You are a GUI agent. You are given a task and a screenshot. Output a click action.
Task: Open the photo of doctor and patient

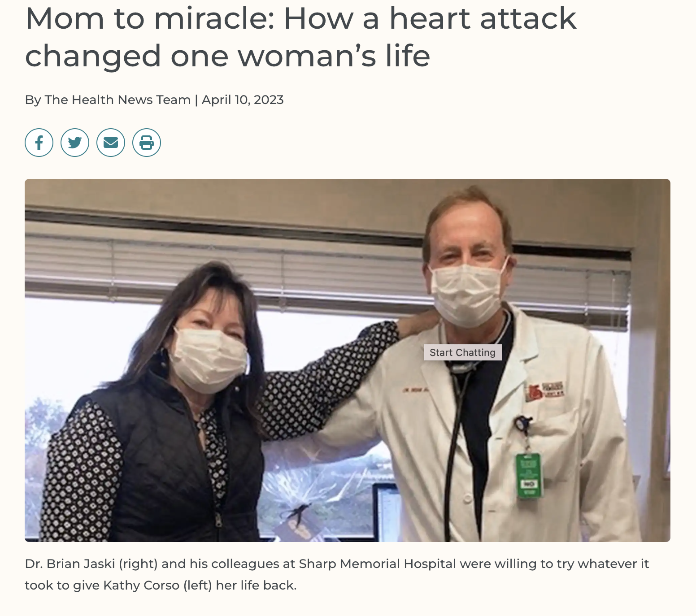coord(348,360)
